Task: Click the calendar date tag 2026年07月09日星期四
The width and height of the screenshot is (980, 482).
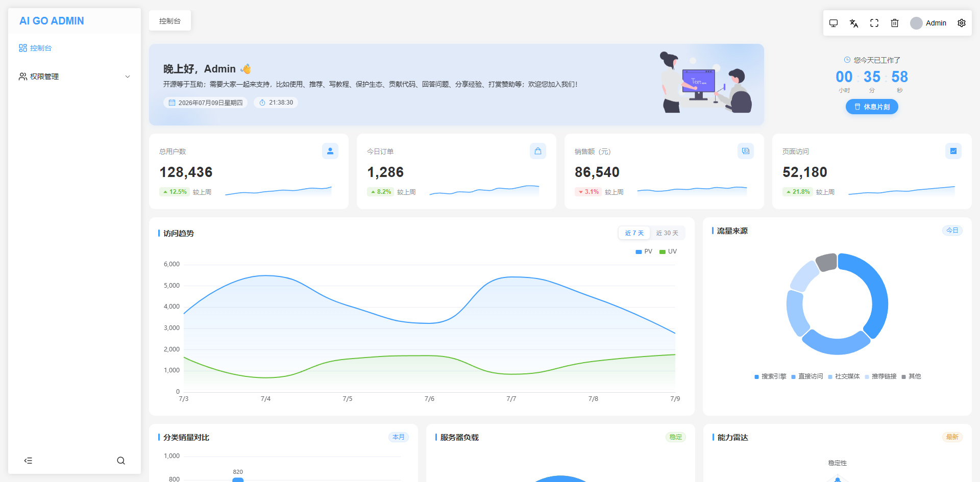Action: click(x=205, y=103)
